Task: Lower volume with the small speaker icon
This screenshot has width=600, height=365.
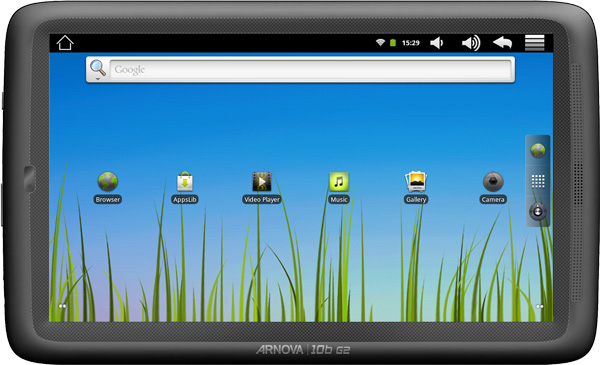Action: click(437, 43)
